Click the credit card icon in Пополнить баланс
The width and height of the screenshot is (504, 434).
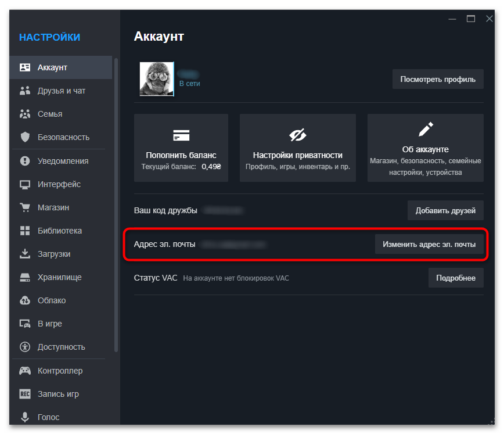point(181,135)
